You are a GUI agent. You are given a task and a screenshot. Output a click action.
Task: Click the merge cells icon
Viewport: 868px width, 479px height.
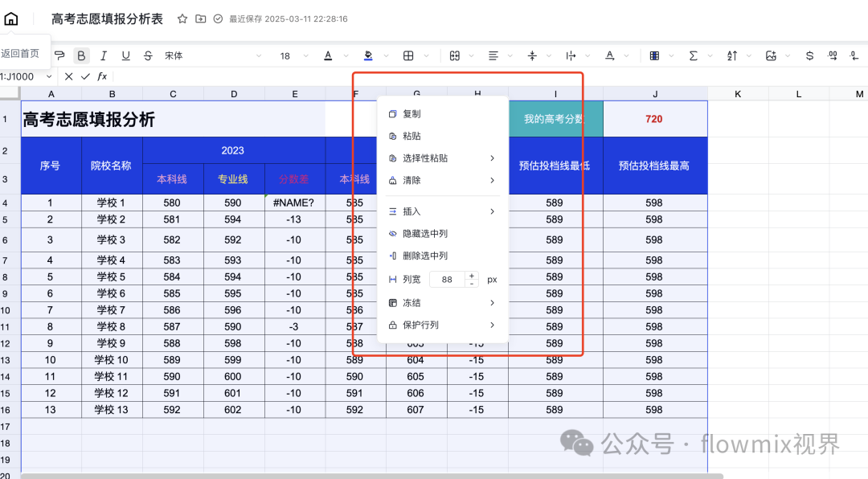[457, 55]
